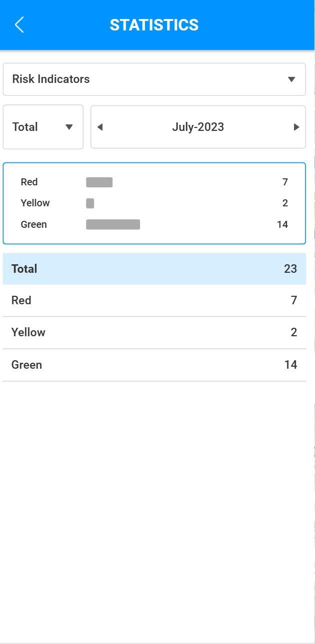Go to previous month before July-2023
315x644 pixels.
pos(100,127)
